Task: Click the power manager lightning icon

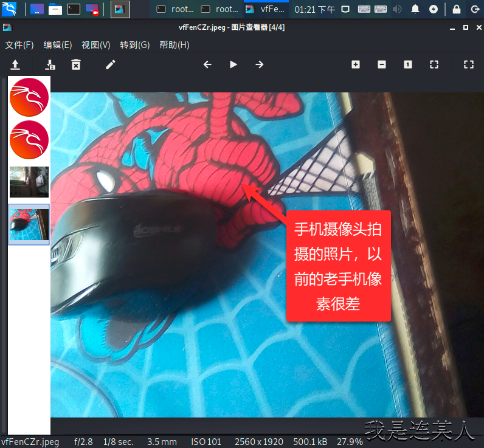Action: tap(434, 9)
